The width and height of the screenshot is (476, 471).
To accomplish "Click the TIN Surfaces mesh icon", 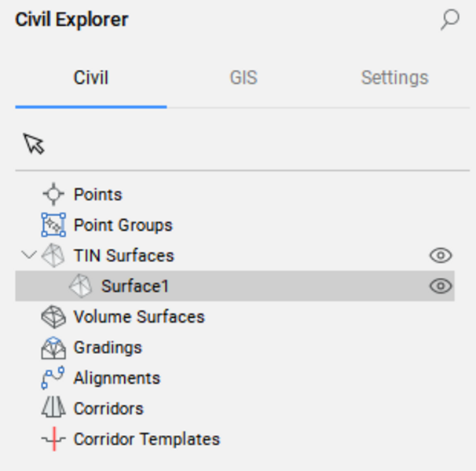I will [x=53, y=256].
